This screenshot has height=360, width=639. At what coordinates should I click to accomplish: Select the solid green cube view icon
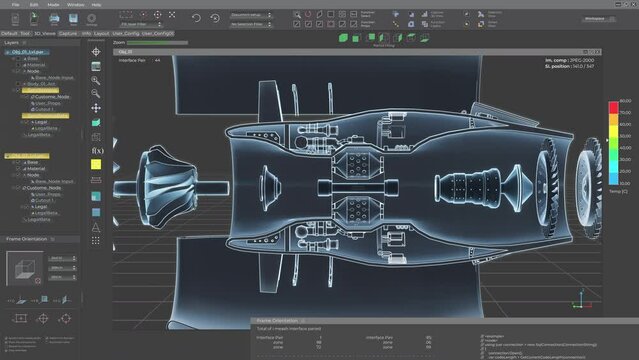(344, 38)
